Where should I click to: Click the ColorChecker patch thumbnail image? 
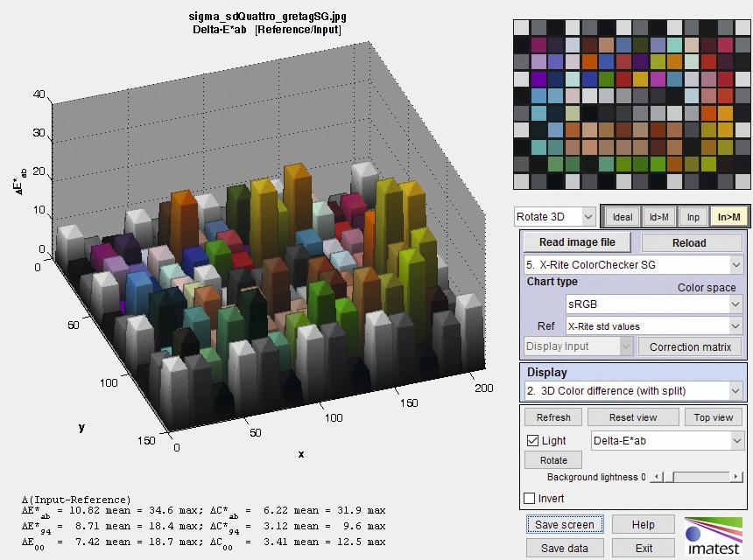631,105
